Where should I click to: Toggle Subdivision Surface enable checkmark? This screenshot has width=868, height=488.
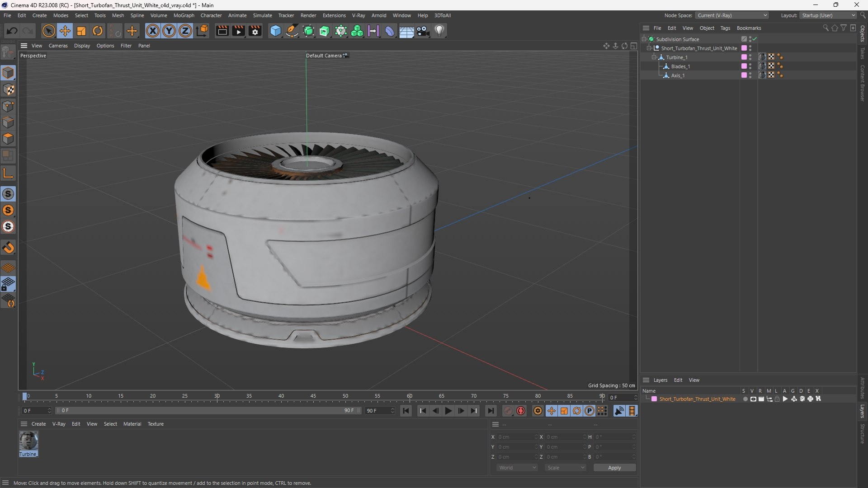pos(755,39)
